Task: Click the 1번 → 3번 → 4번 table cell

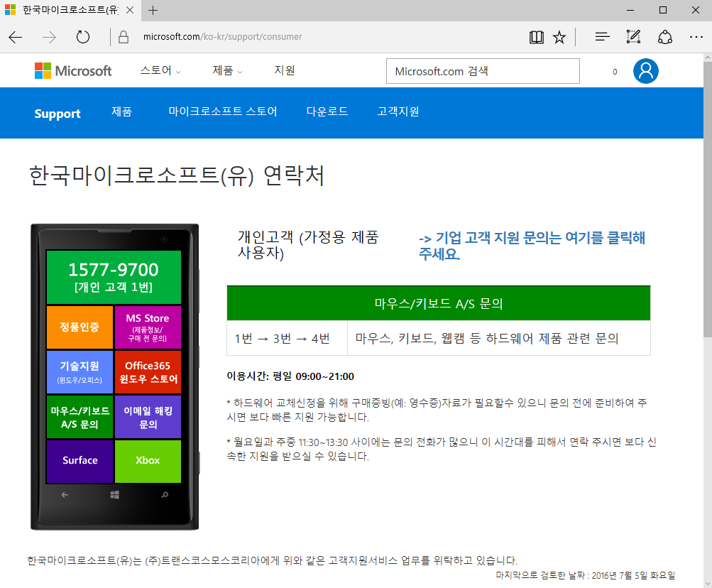Action: click(287, 338)
